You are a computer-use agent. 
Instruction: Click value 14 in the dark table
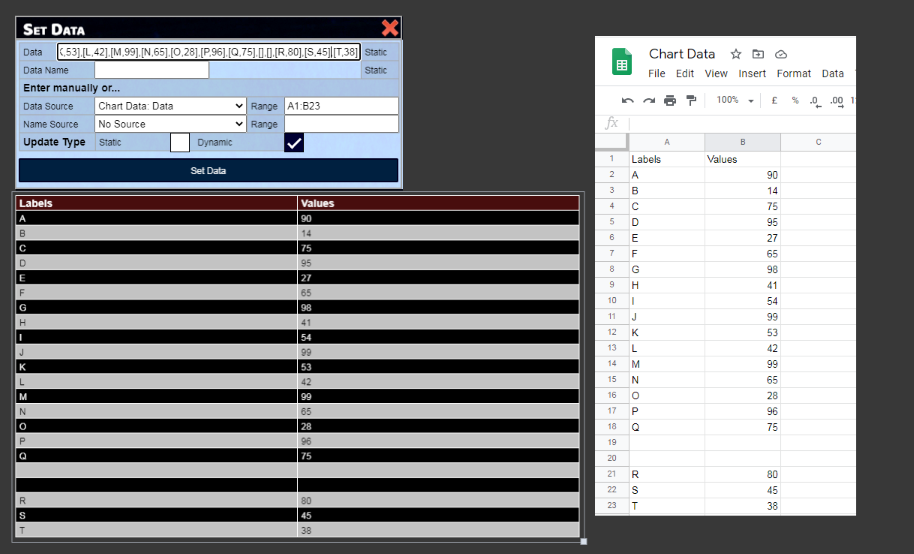(x=306, y=233)
